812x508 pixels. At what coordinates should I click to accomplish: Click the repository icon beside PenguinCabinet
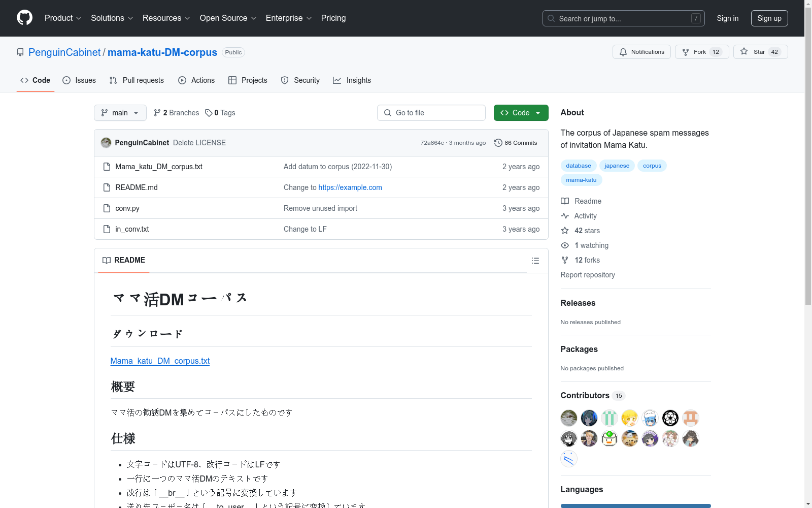tap(20, 52)
